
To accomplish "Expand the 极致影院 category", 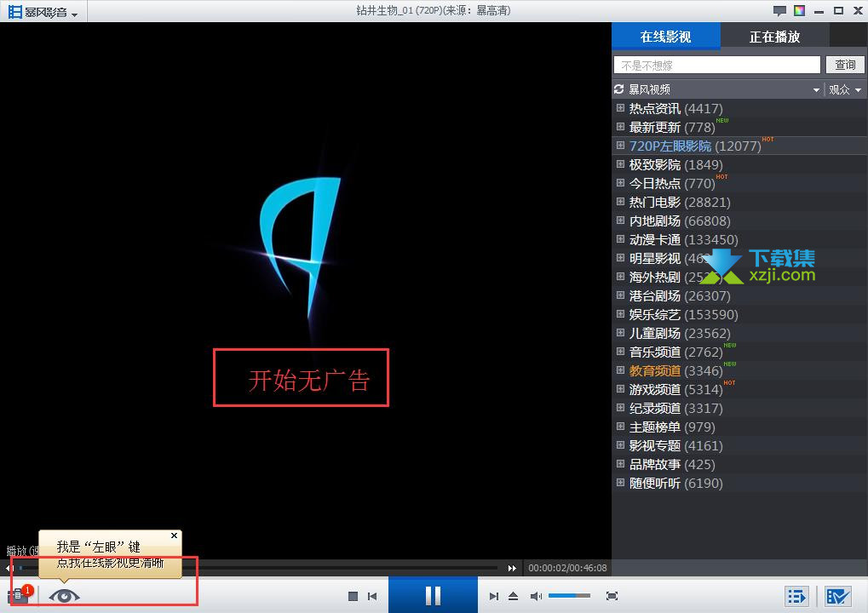I will tap(621, 164).
